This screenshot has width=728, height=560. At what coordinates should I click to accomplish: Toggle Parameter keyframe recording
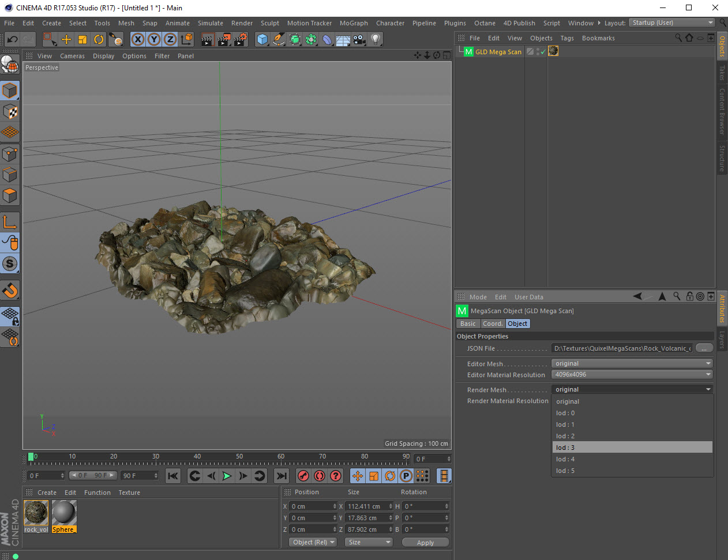click(x=406, y=476)
